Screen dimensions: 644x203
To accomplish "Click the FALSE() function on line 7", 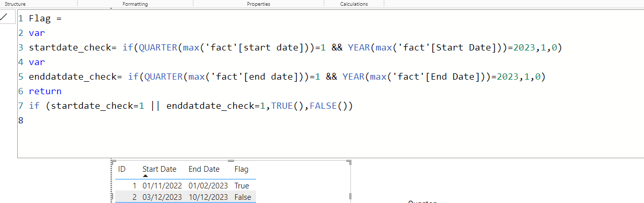I will coord(331,106).
